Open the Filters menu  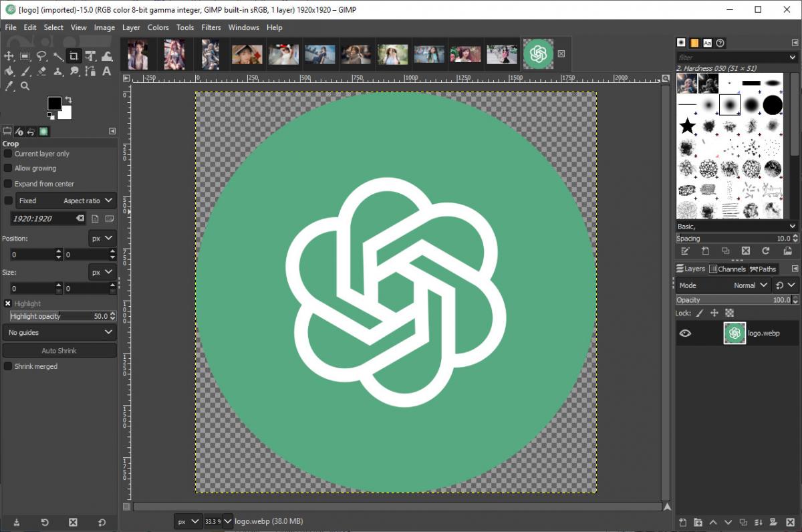(x=211, y=27)
